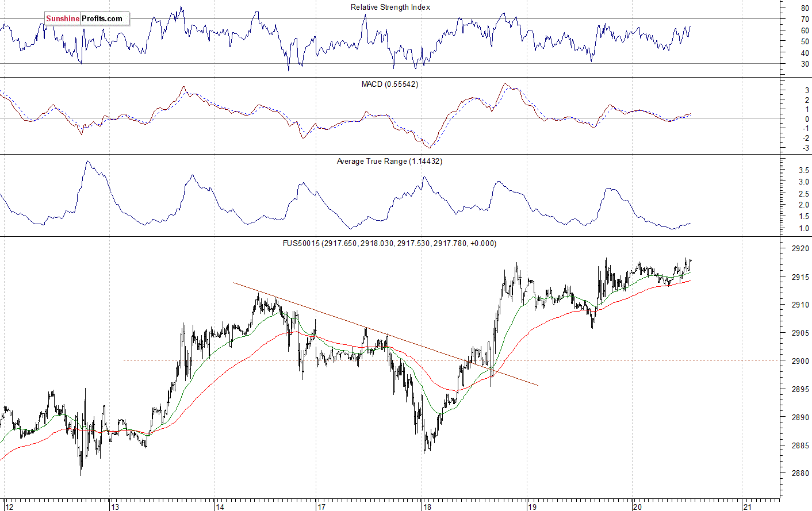This screenshot has width=812, height=511.
Task: Click the 2920 price axis label
Action: click(800, 249)
